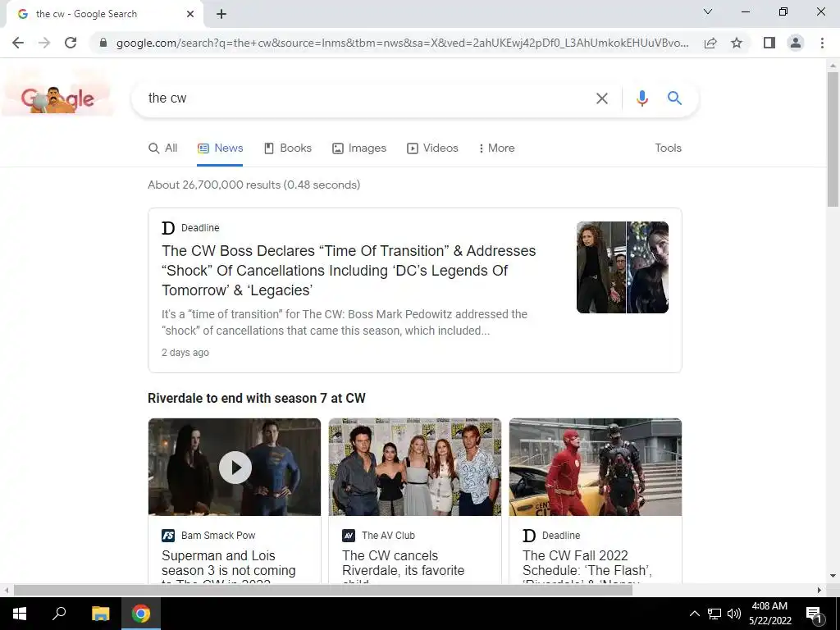This screenshot has height=630, width=840.
Task: Open the volume tray icon
Action: tap(734, 614)
